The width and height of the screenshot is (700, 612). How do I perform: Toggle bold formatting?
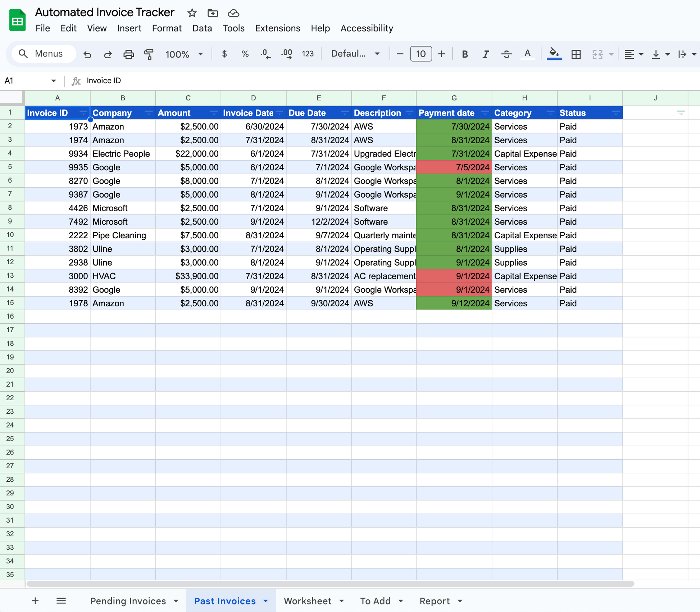(464, 54)
